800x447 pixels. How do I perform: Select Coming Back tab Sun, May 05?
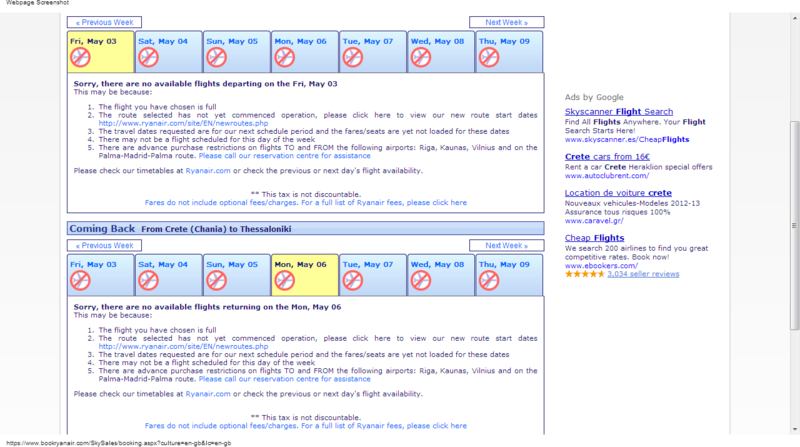click(237, 275)
